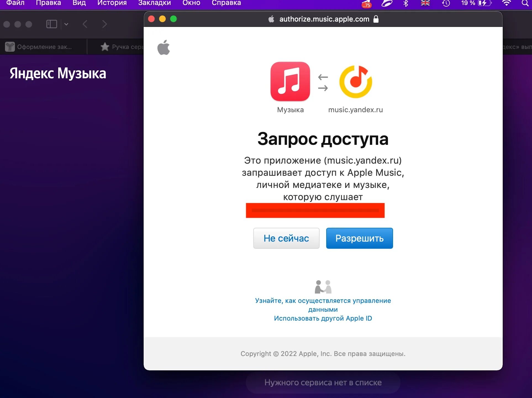Open Bluetooth menu bar icon
This screenshot has height=398, width=532.
pyautogui.click(x=405, y=3)
